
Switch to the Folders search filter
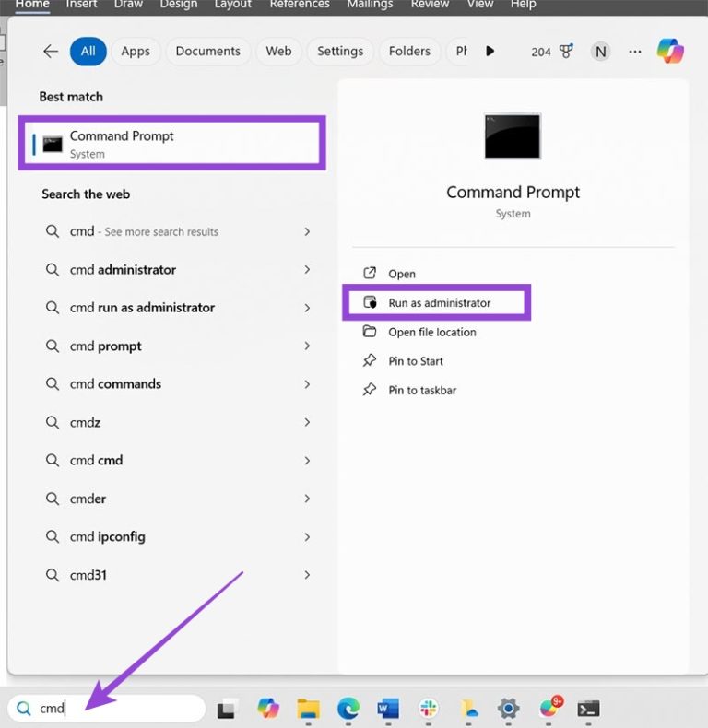pyautogui.click(x=409, y=51)
